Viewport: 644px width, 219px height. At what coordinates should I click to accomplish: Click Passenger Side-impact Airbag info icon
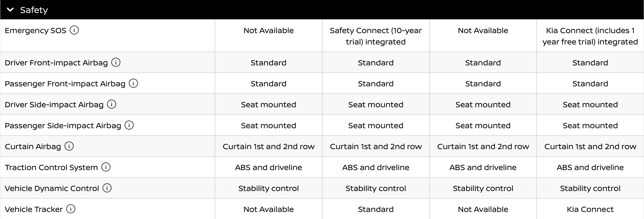129,125
